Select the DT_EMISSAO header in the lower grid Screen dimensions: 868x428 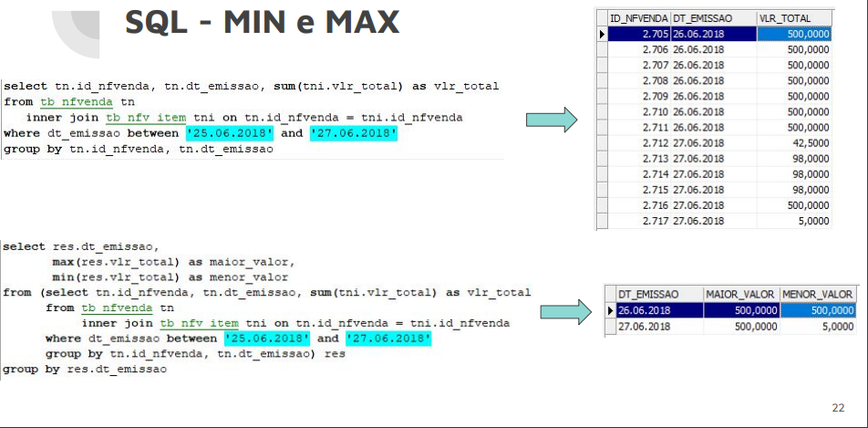coord(658,294)
